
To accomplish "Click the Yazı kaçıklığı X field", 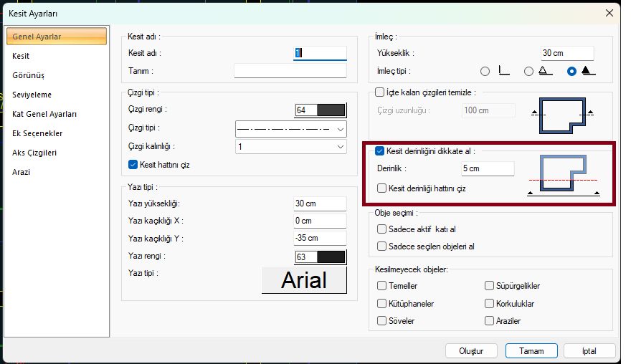I will tap(320, 221).
